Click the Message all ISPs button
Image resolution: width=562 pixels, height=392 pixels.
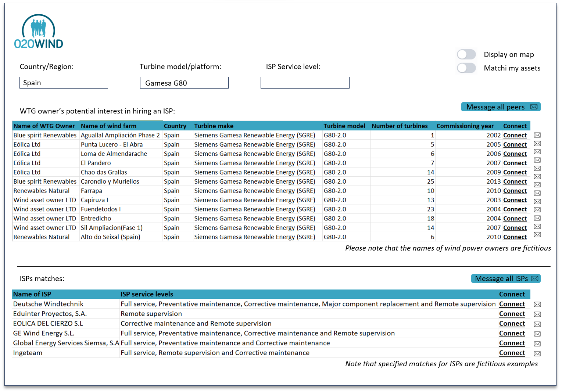[x=505, y=278]
